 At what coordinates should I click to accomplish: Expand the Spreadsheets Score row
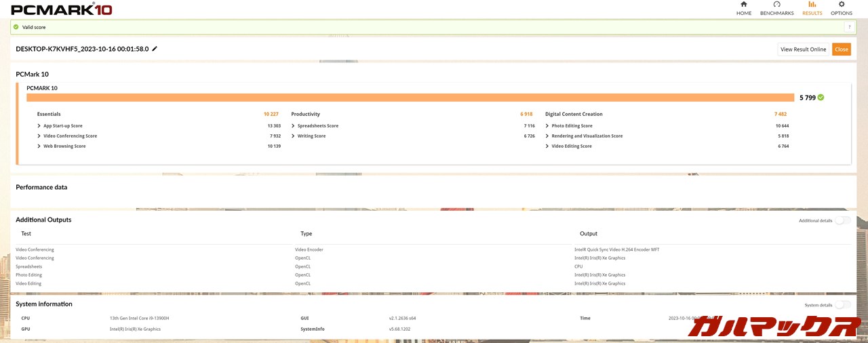pyautogui.click(x=293, y=126)
